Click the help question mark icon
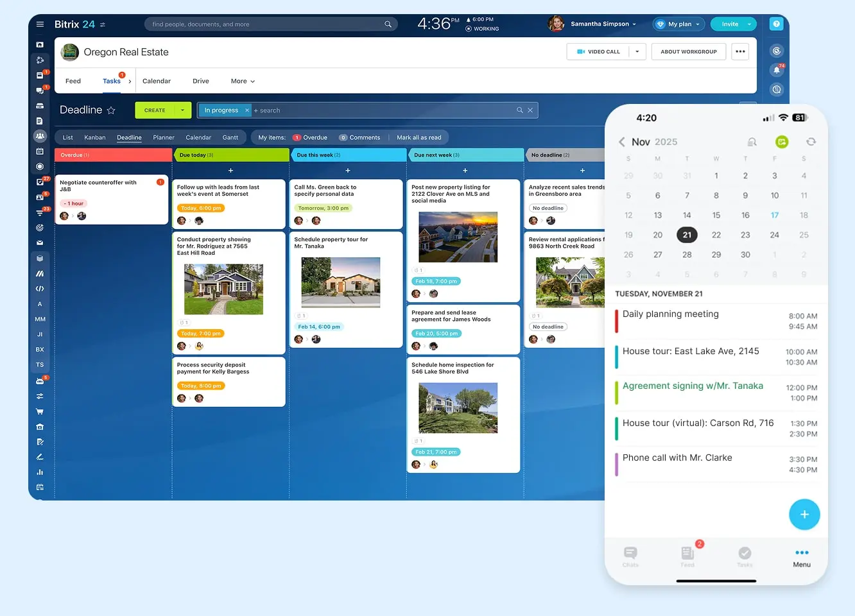Viewport: 855px width, 616px height. click(776, 24)
